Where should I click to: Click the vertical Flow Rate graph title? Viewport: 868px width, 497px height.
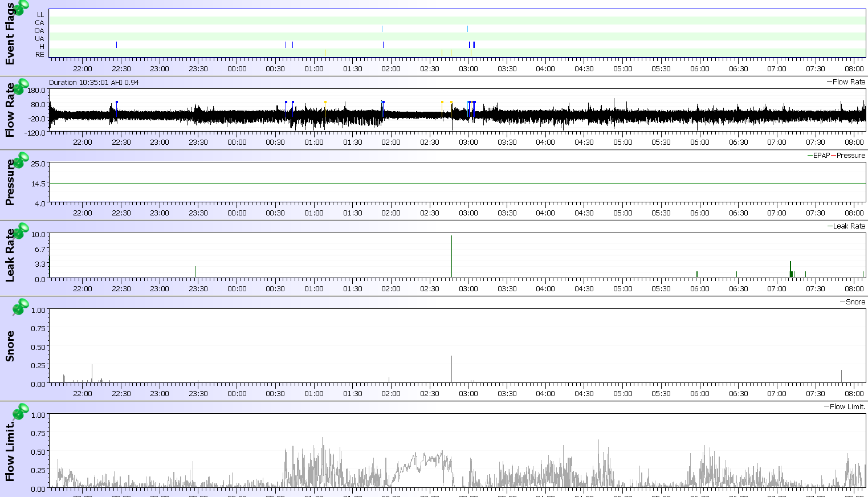(10, 110)
